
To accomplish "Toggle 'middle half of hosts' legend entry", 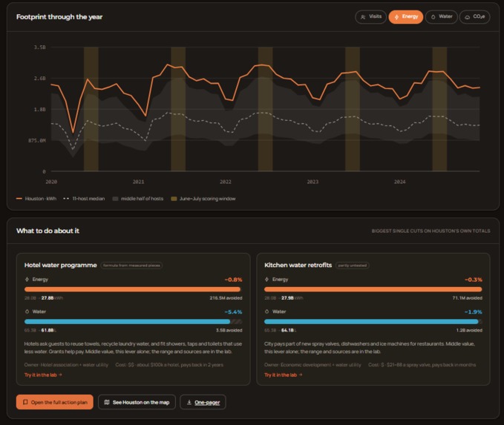I will pos(138,199).
